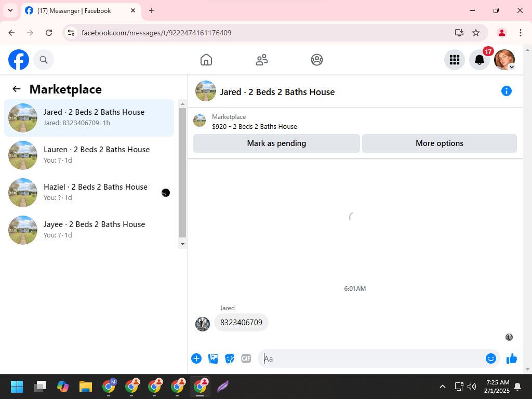Open the tab search dropdown chevron
The image size is (532, 399).
[x=10, y=10]
